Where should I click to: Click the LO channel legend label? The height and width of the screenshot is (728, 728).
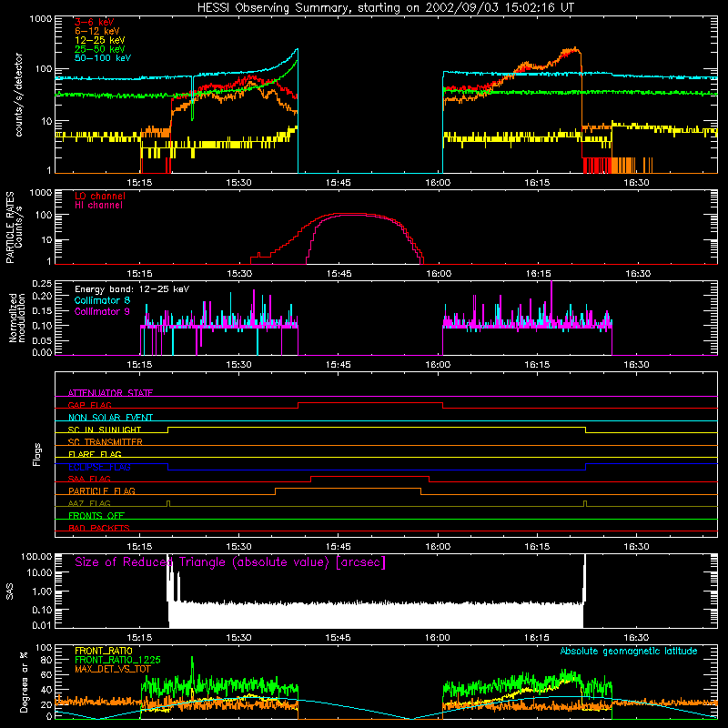(100, 196)
